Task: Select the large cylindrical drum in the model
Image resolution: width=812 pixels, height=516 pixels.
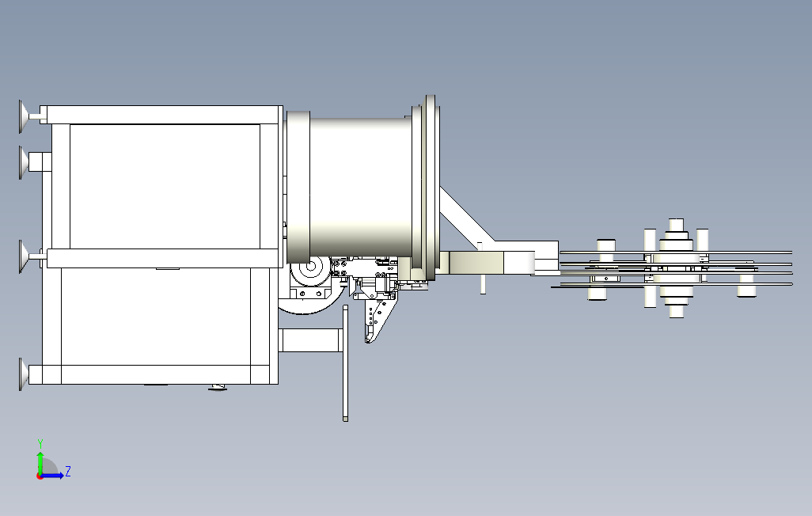Action: 360,187
